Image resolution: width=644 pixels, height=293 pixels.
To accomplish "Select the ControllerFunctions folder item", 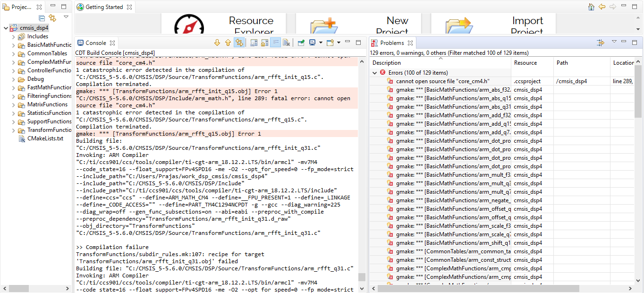I will pyautogui.click(x=50, y=70).
